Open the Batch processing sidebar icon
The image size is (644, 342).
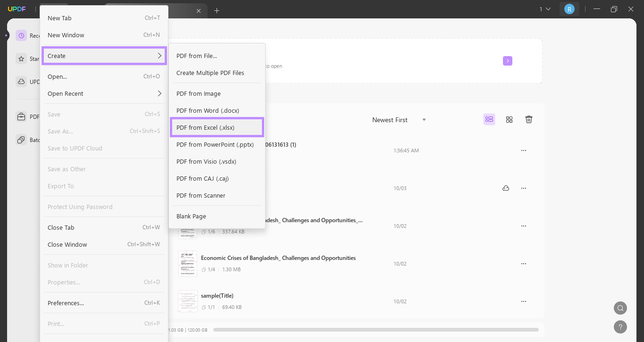pos(21,140)
